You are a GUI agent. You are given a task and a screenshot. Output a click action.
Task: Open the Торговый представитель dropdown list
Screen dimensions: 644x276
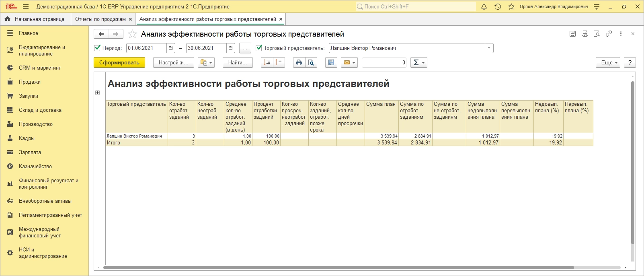tap(489, 48)
